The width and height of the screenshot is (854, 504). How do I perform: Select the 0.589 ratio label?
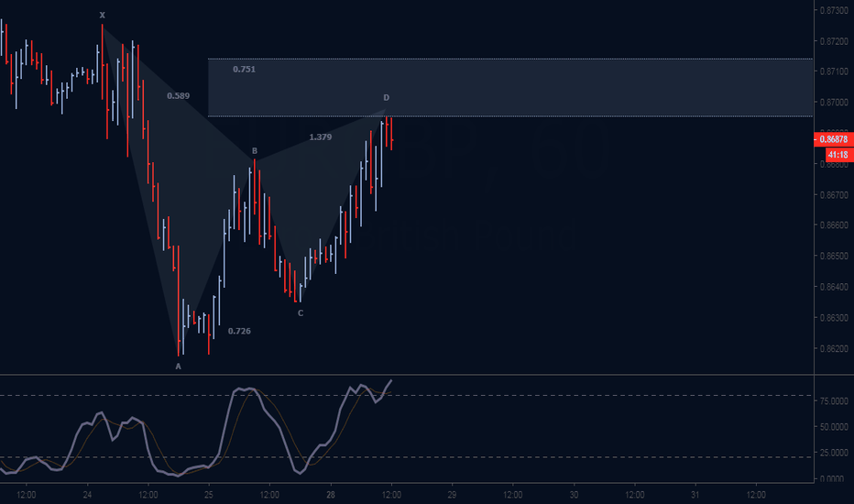[178, 96]
